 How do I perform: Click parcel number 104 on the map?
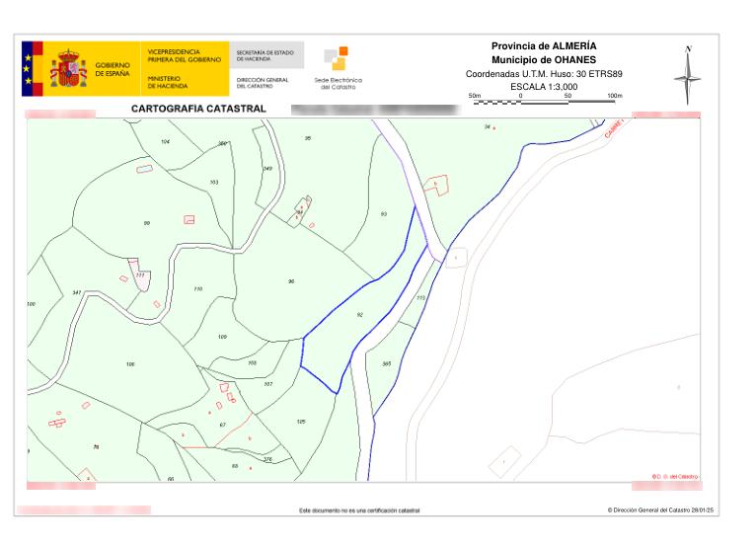point(166,141)
